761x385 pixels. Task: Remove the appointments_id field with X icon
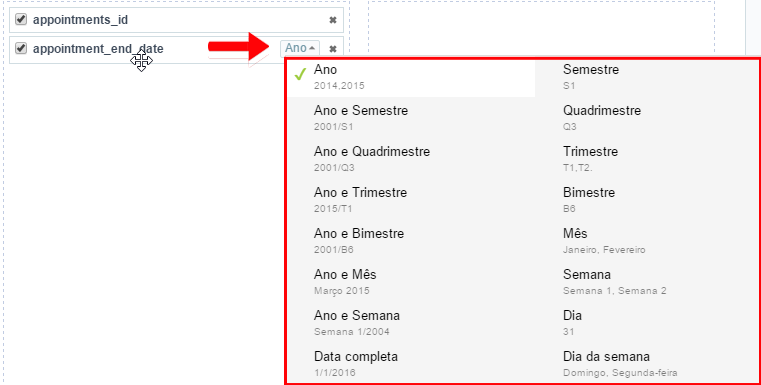[333, 20]
